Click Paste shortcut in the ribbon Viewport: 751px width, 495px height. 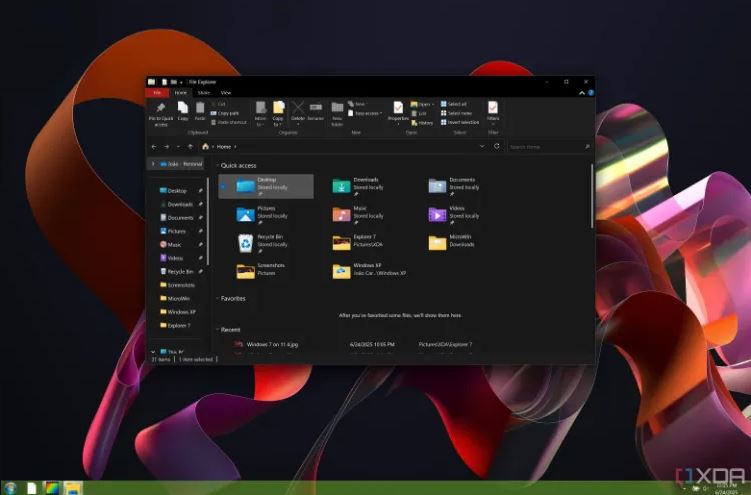point(228,122)
